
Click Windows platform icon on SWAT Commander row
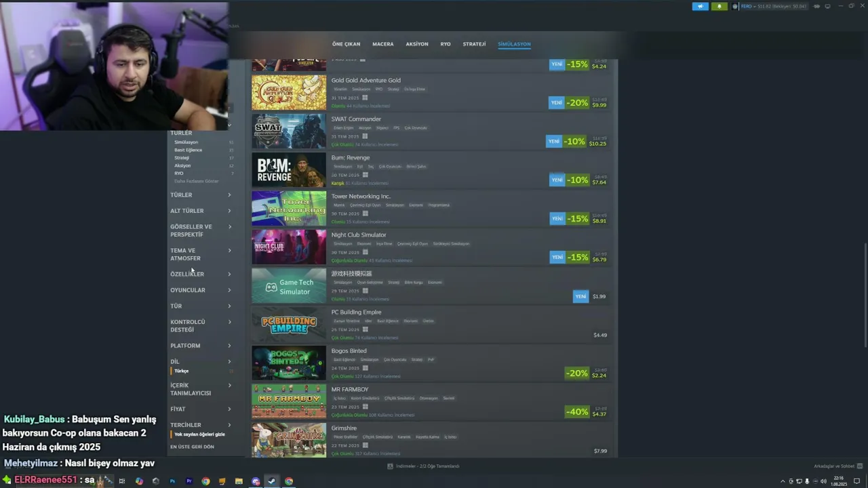coord(365,136)
